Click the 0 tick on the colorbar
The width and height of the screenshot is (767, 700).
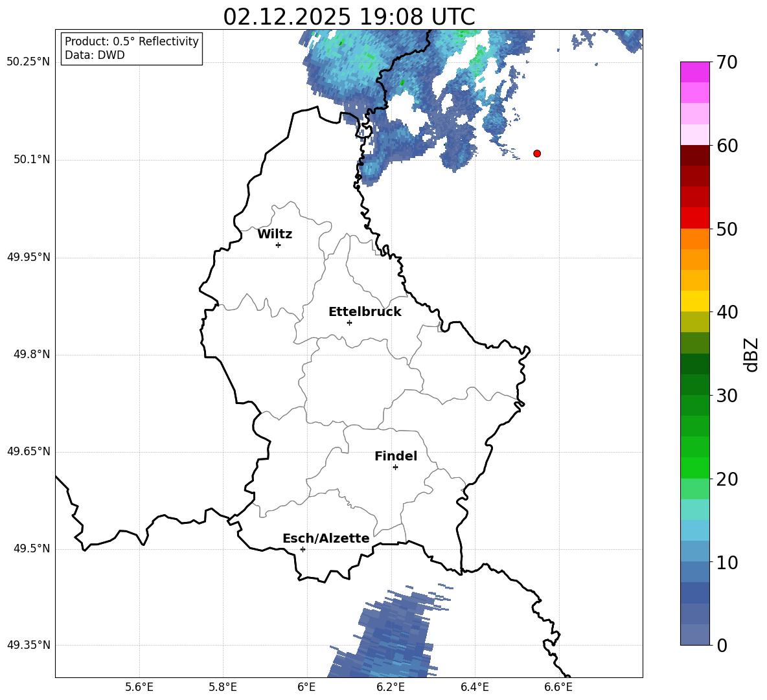(x=721, y=645)
